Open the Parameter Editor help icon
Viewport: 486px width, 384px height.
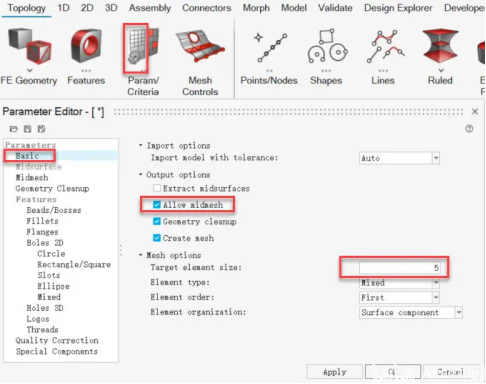[x=469, y=129]
